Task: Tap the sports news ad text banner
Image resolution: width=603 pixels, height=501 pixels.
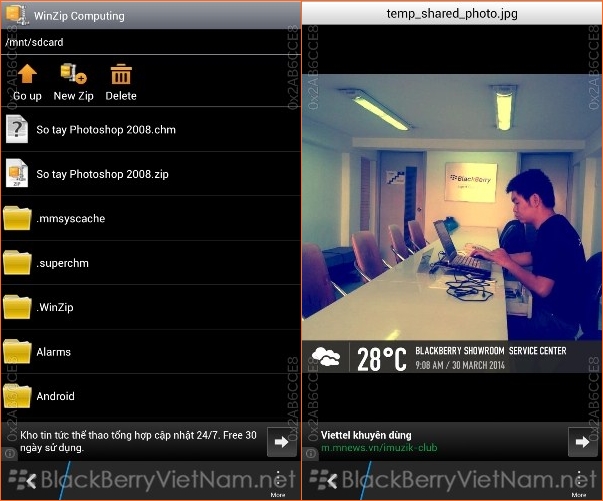Action: click(x=138, y=441)
